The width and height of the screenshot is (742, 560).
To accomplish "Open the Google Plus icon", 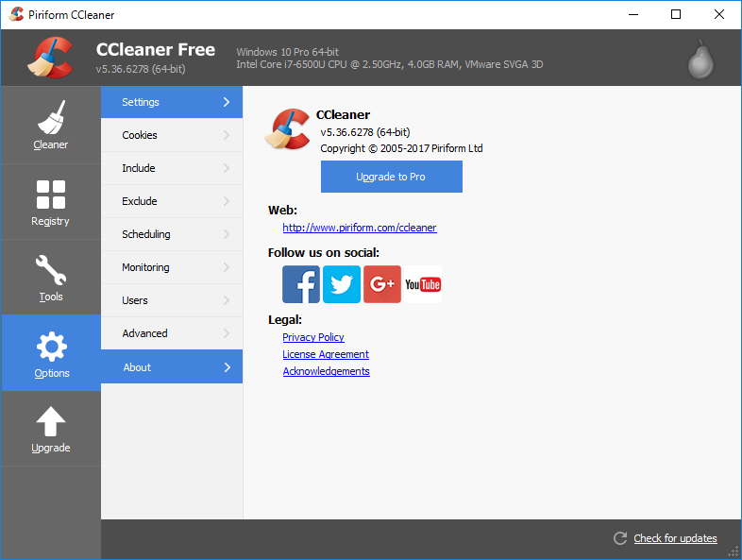I will coord(382,284).
